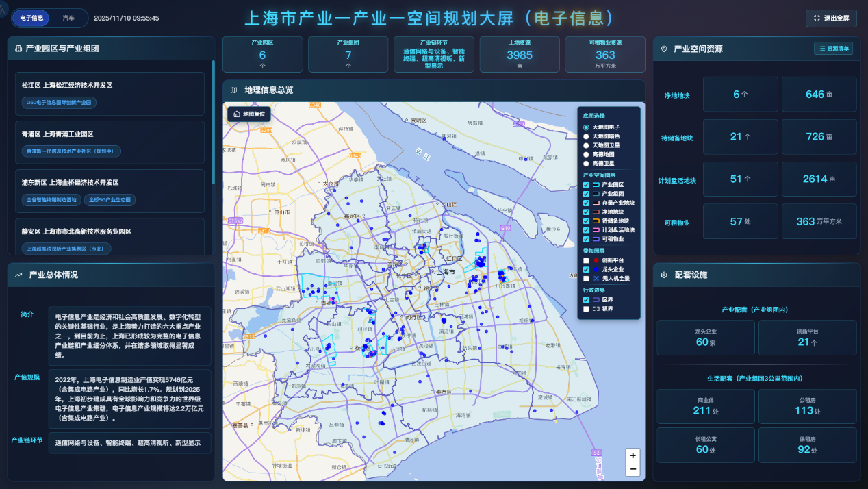Click the chart icon beside 产业总体情况
This screenshot has width=868, height=489.
(x=17, y=275)
